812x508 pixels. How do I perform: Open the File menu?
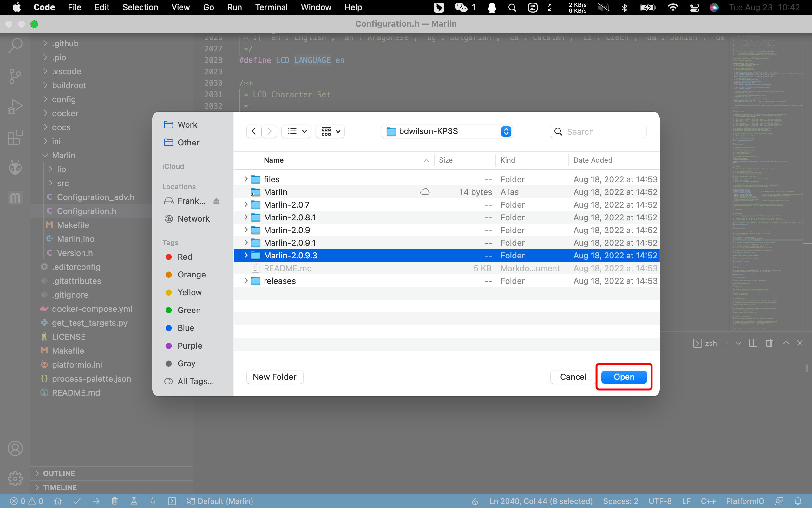[x=75, y=7]
